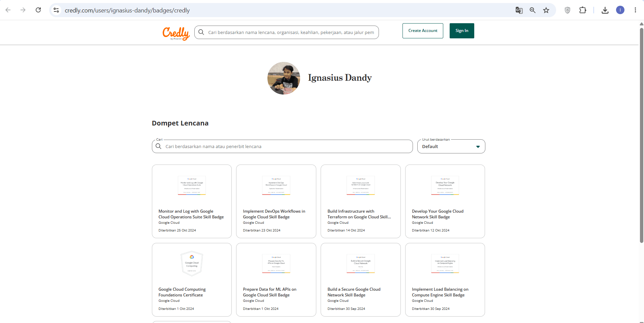This screenshot has width=644, height=323.
Task: Click the Prepare Data for ML APIs badge image
Action: tap(276, 263)
